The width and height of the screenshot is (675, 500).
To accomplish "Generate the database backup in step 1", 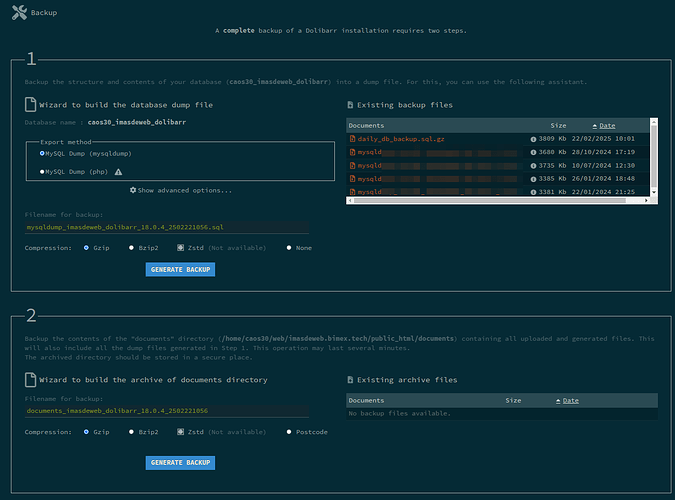I will click(180, 270).
